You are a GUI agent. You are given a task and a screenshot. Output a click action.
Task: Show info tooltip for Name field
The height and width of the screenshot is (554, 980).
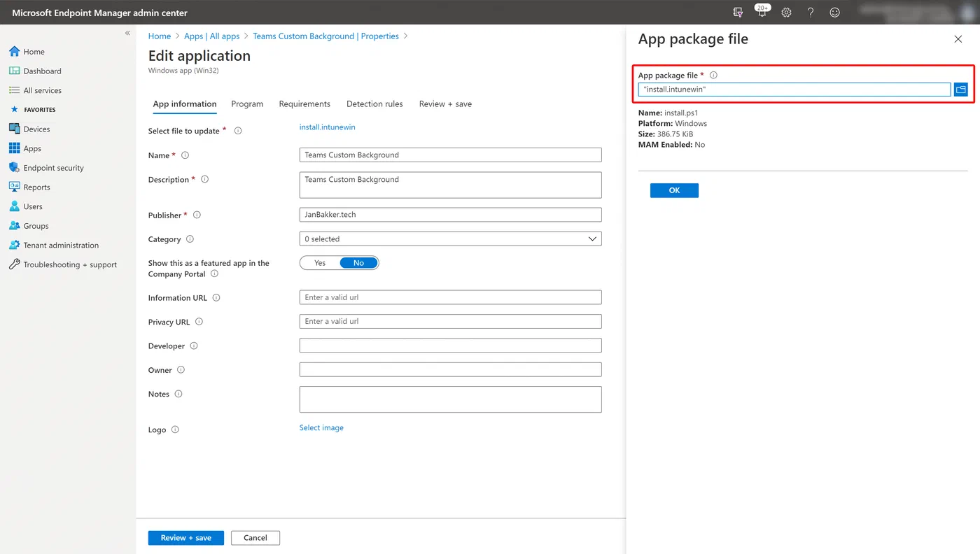click(x=185, y=155)
